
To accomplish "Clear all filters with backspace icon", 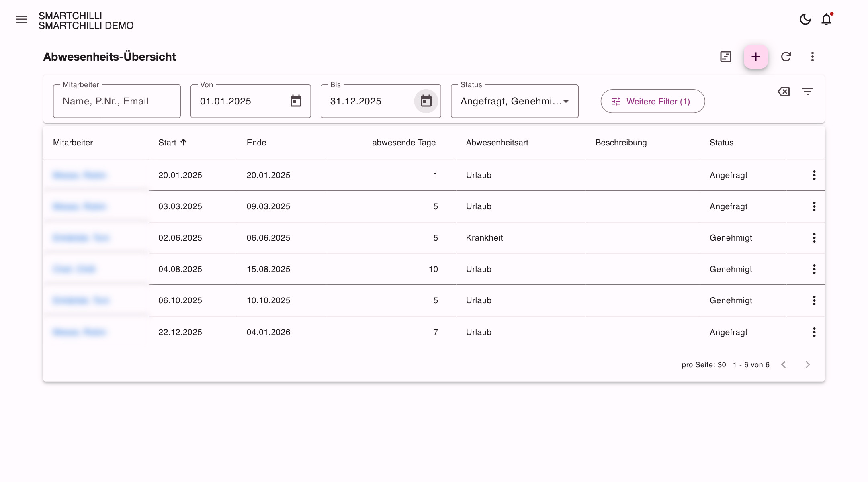I will 784,92.
